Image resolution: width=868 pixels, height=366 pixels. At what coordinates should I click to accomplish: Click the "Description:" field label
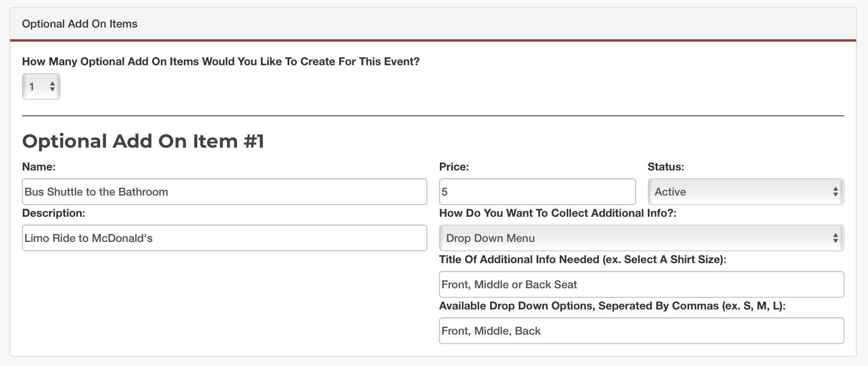pyautogui.click(x=53, y=213)
